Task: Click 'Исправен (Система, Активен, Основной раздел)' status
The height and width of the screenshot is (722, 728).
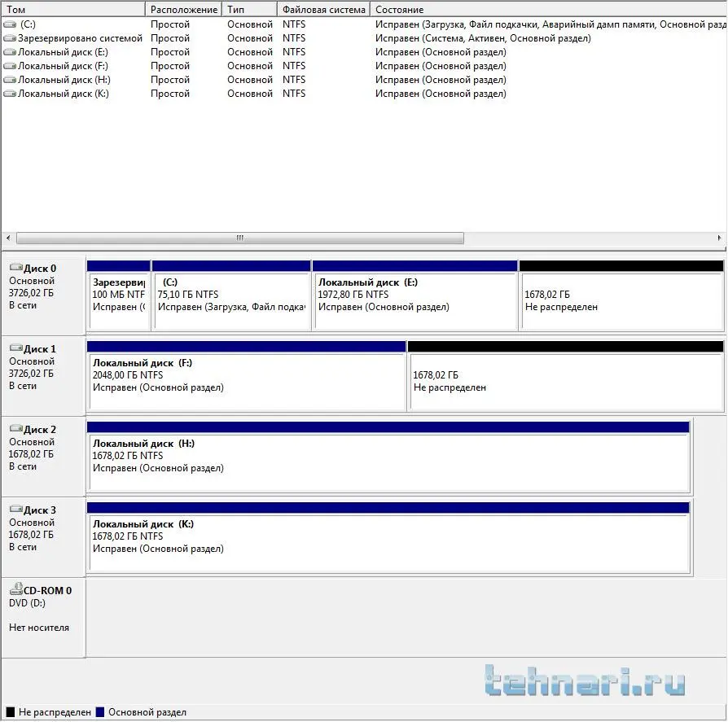Action: coord(483,38)
